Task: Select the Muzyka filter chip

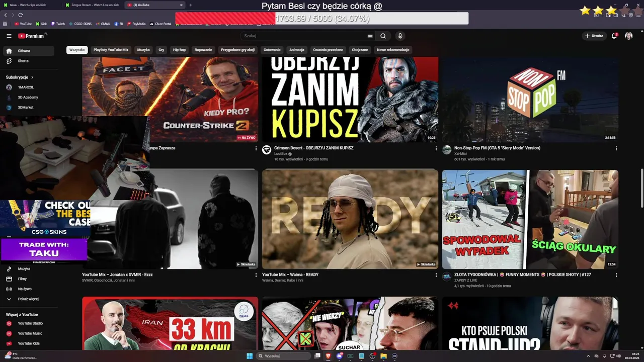Action: point(143,50)
